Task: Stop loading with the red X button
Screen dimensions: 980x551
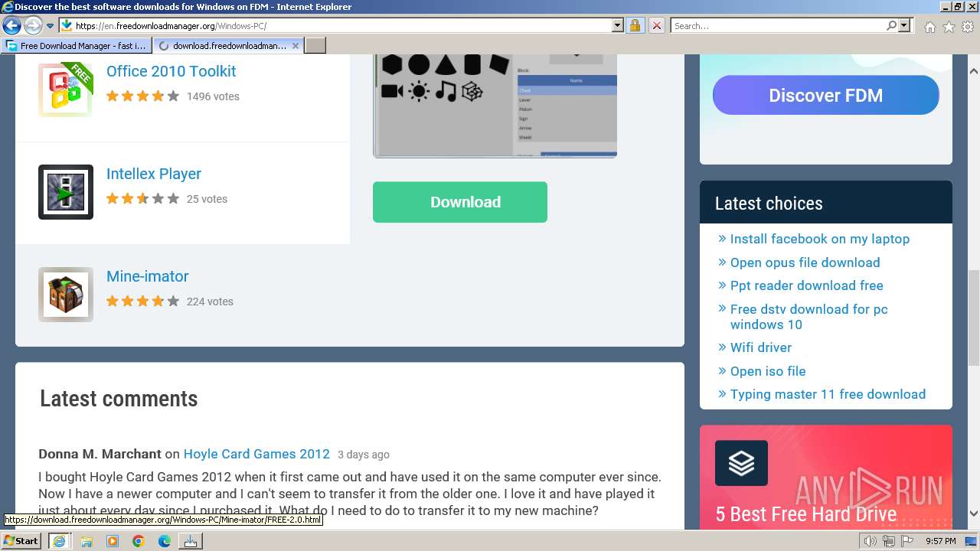Action: (657, 25)
